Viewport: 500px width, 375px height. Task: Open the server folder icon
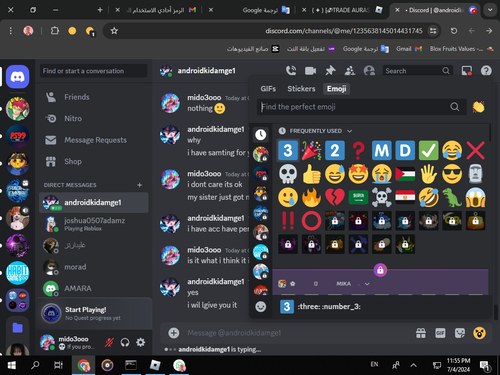(x=18, y=328)
